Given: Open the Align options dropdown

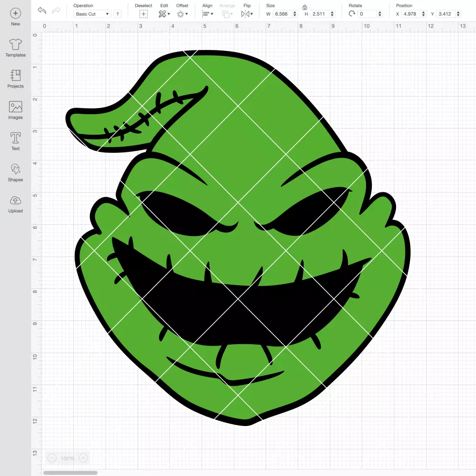Looking at the screenshot, I should (208, 14).
